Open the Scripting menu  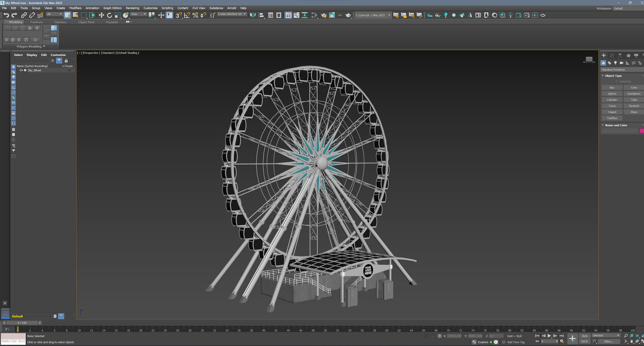click(x=167, y=8)
